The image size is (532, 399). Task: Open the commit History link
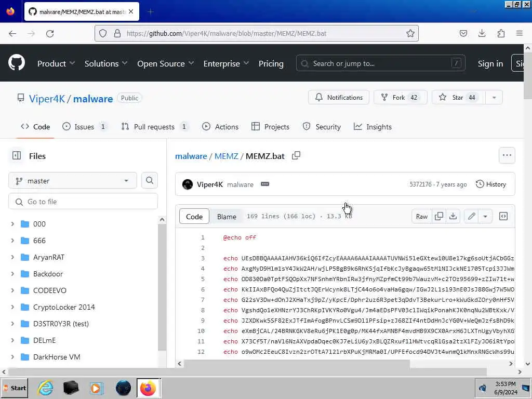490,184
